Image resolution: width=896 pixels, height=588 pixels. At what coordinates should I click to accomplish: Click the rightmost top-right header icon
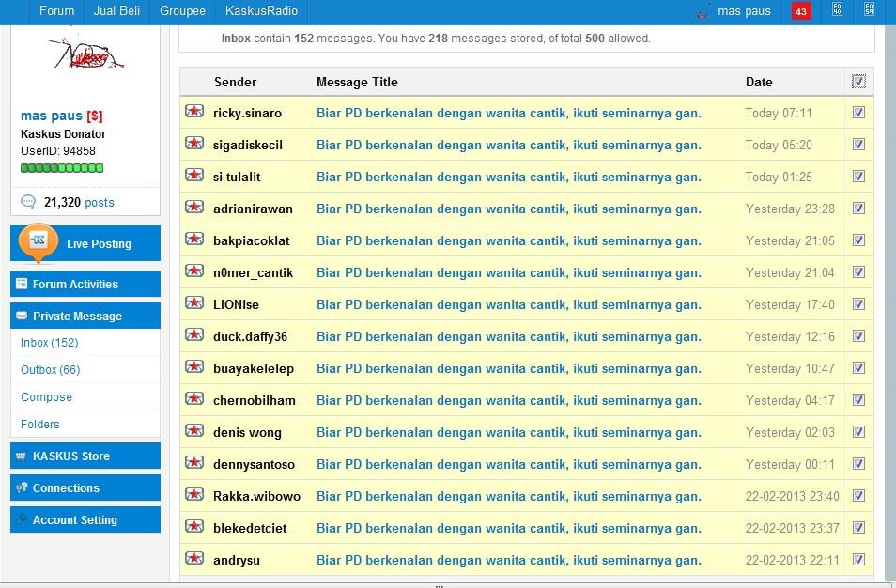point(869,8)
